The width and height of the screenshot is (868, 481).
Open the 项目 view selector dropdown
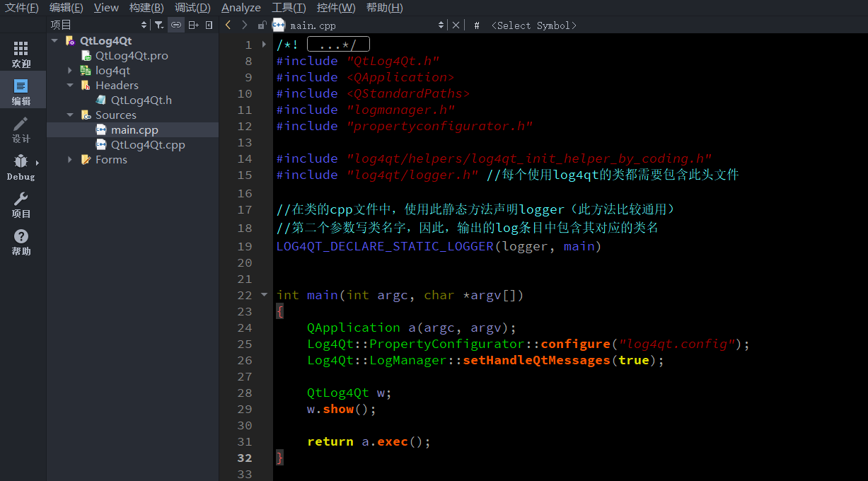click(x=98, y=25)
